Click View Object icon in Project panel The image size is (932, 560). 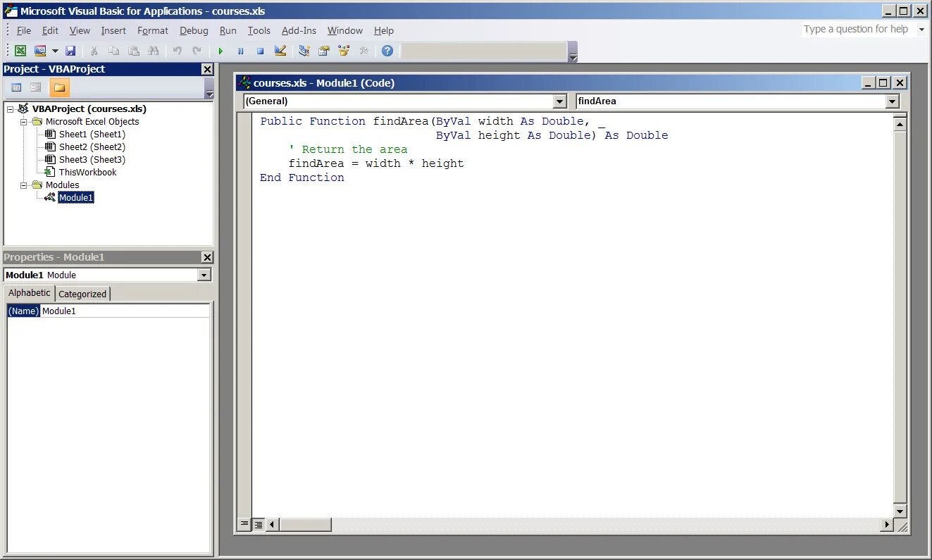(36, 87)
